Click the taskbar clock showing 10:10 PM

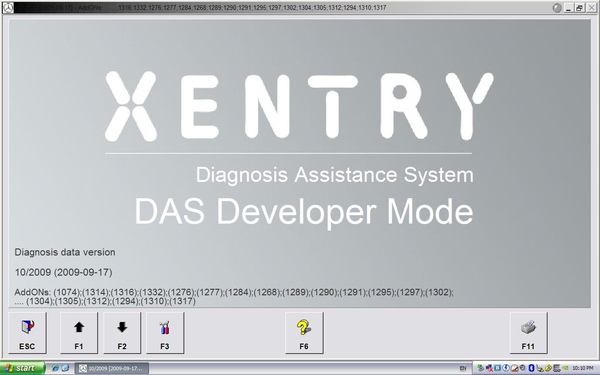pyautogui.click(x=583, y=368)
